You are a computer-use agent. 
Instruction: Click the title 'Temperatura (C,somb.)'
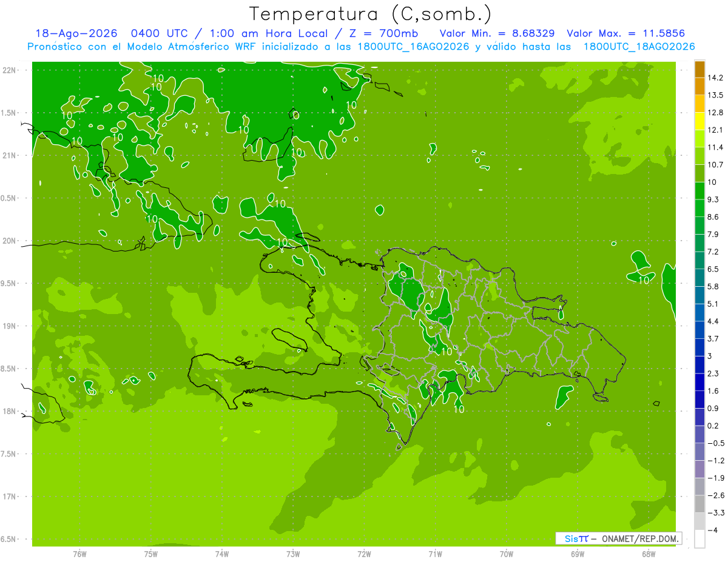371,13
